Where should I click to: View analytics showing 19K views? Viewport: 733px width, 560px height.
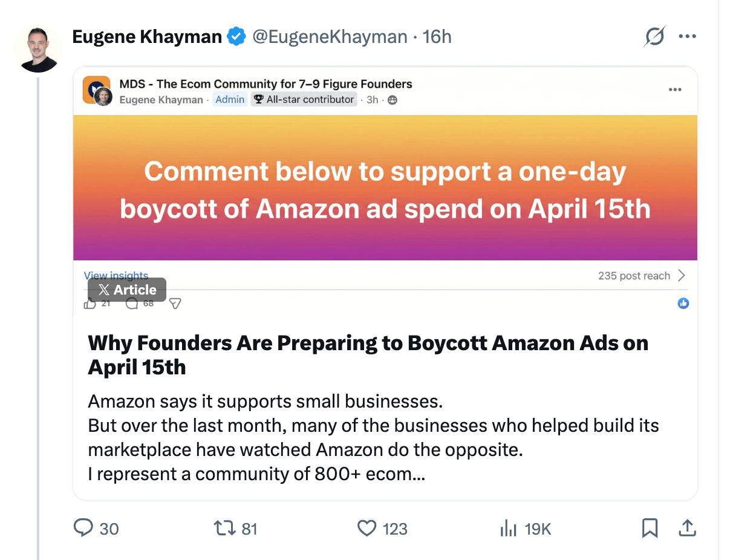[x=508, y=529]
